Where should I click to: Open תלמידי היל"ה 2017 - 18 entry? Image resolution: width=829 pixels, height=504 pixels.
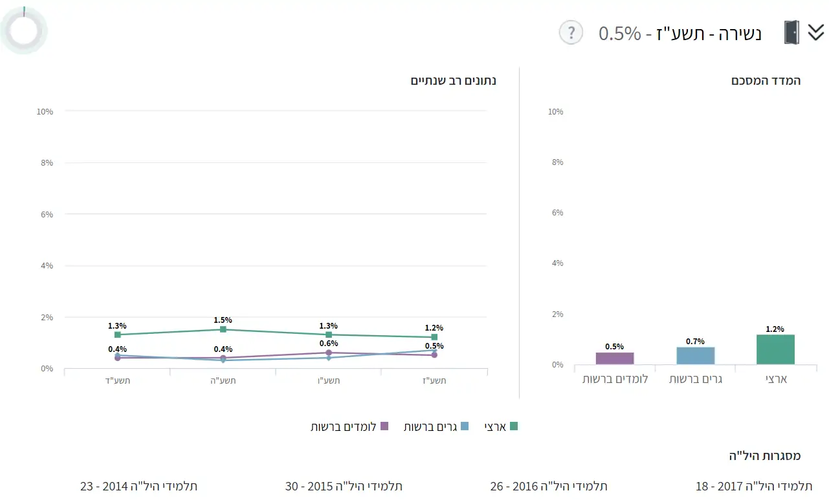754,486
